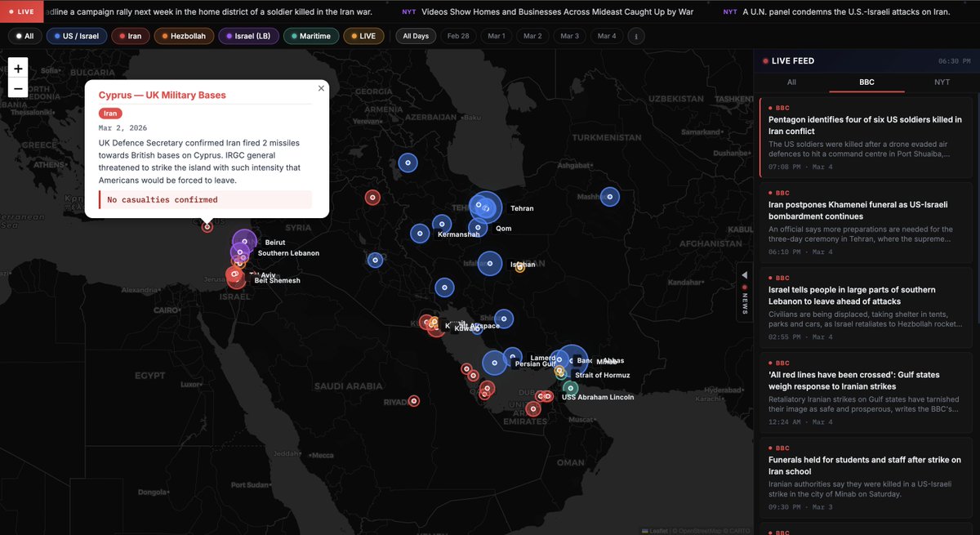Viewport: 980px width, 535px height.
Task: Toggle the Israel (LB) filter chip
Action: click(249, 36)
